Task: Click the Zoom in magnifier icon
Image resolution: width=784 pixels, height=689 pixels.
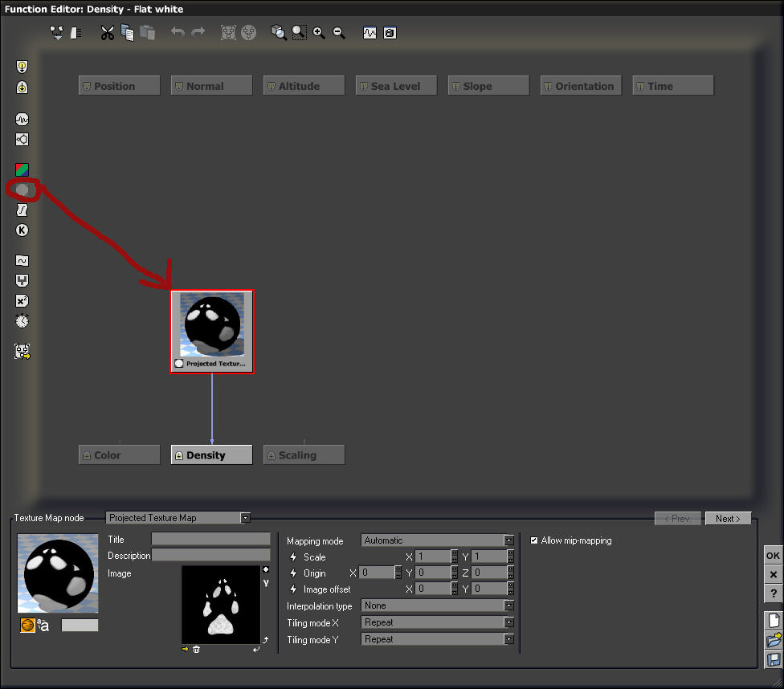Action: click(x=318, y=33)
